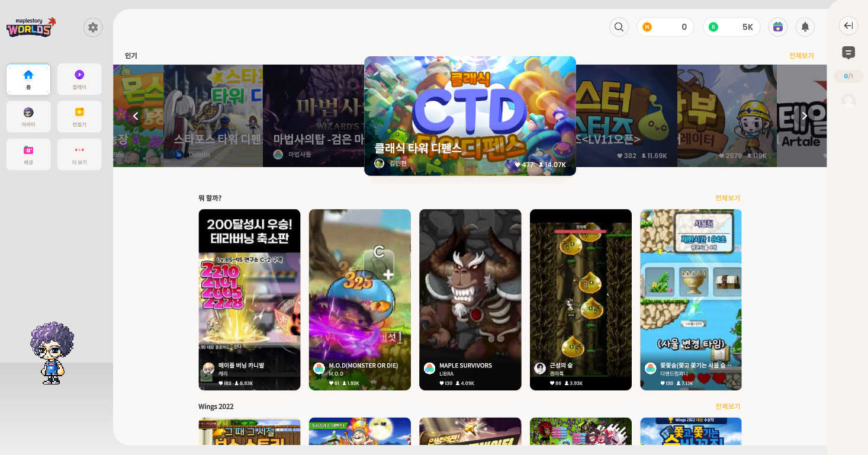Select the 홈 home tab in sidebar
The width and height of the screenshot is (868, 455).
[x=28, y=79]
